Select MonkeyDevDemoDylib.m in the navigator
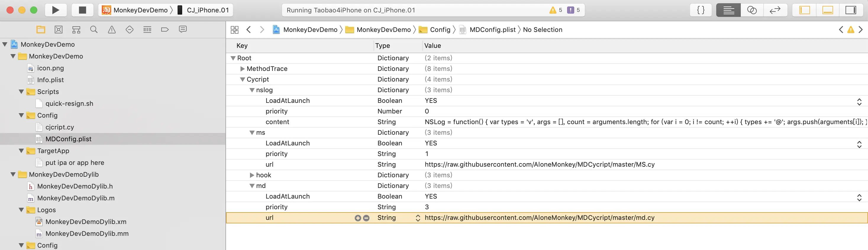Screen dimensions: 868x250 (x=76, y=198)
